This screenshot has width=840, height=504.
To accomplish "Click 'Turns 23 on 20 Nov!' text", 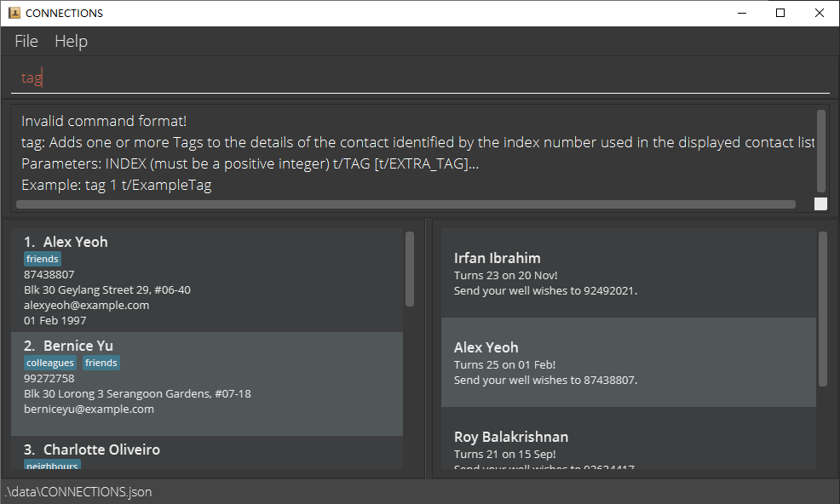I will [506, 275].
